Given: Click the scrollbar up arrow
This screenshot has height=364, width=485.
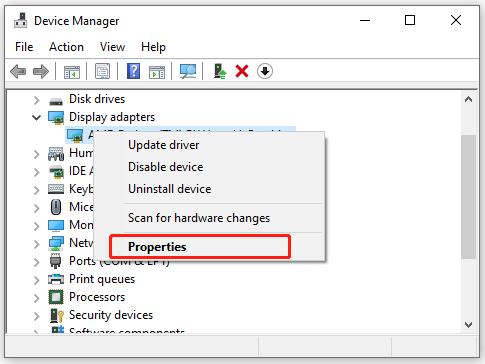Looking at the screenshot, I should tap(468, 99).
